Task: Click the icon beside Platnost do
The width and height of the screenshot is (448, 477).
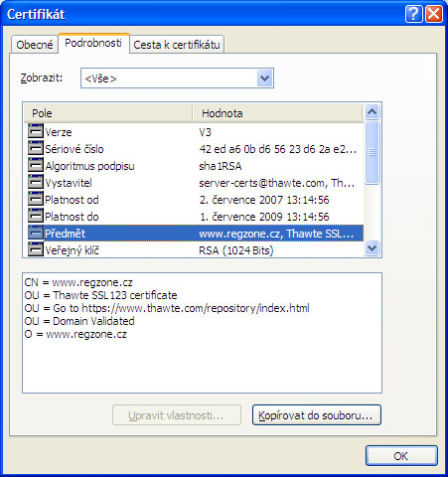Action: pyautogui.click(x=36, y=216)
